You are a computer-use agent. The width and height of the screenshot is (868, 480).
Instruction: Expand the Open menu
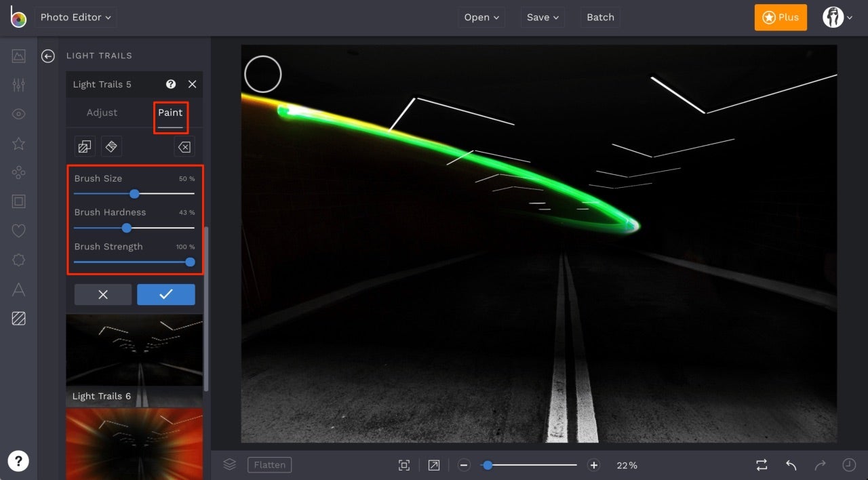(481, 17)
